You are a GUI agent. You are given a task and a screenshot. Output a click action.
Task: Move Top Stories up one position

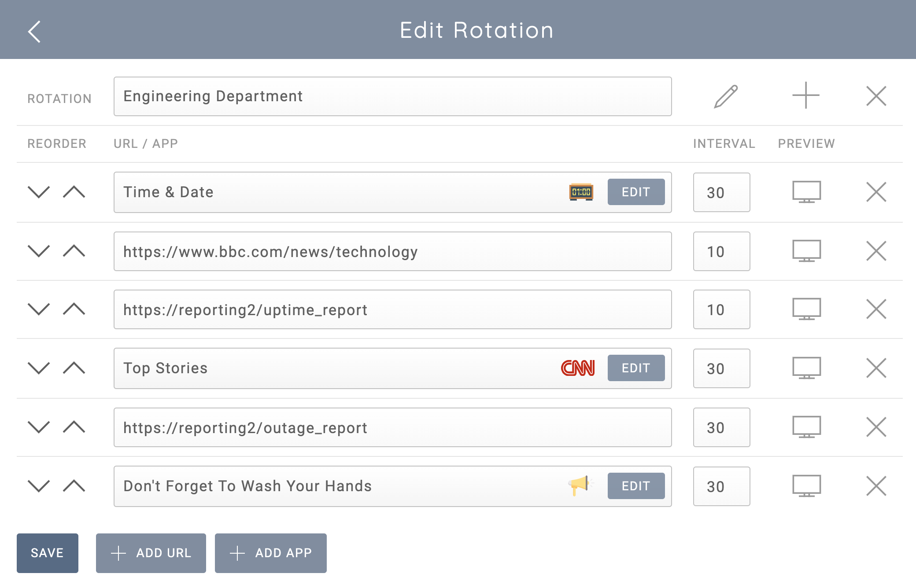pos(74,368)
